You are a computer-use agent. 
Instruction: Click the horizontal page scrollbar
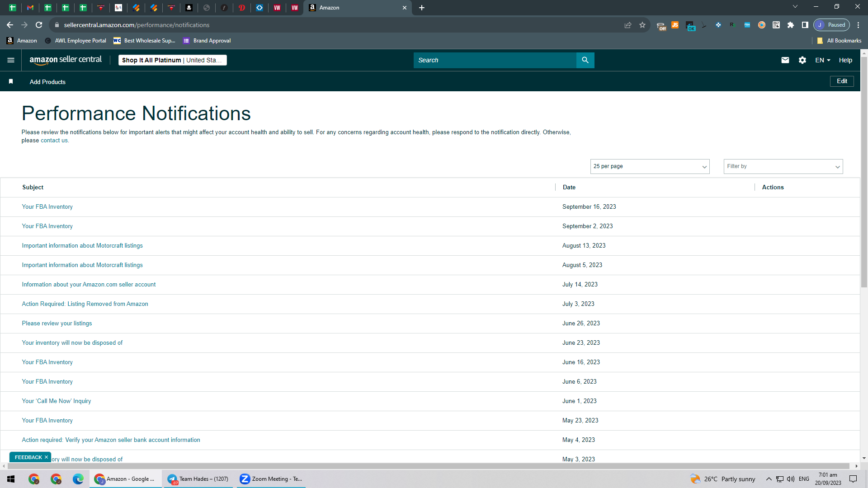click(x=428, y=466)
